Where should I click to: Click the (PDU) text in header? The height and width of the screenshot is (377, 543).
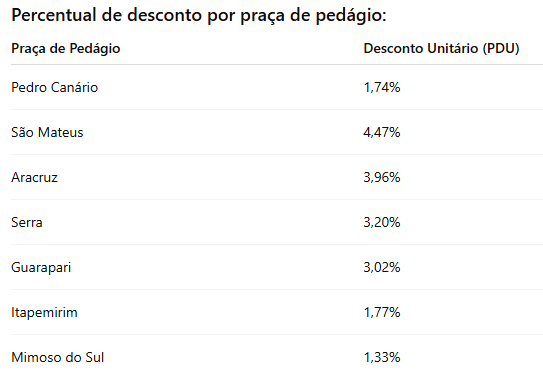pos(501,48)
